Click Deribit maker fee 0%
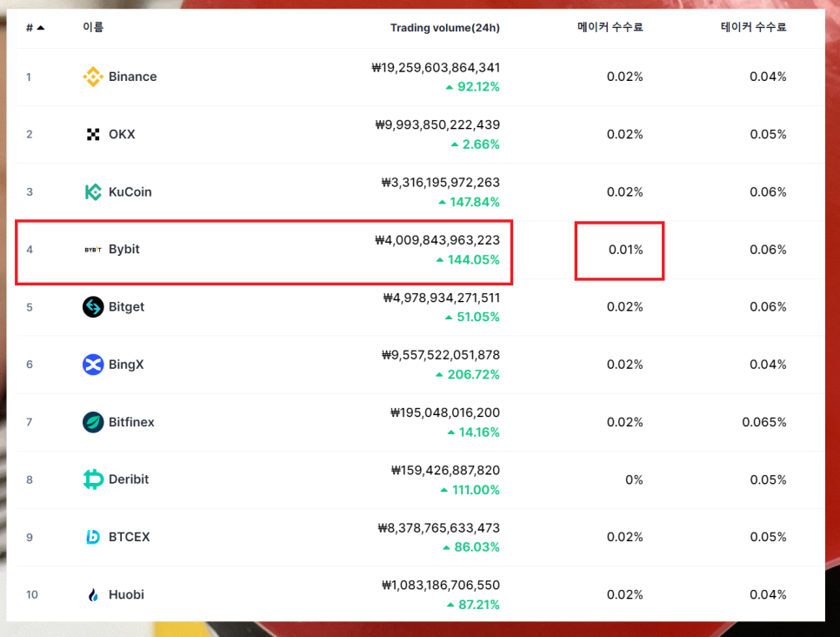Image resolution: width=840 pixels, height=637 pixels. pyautogui.click(x=634, y=479)
